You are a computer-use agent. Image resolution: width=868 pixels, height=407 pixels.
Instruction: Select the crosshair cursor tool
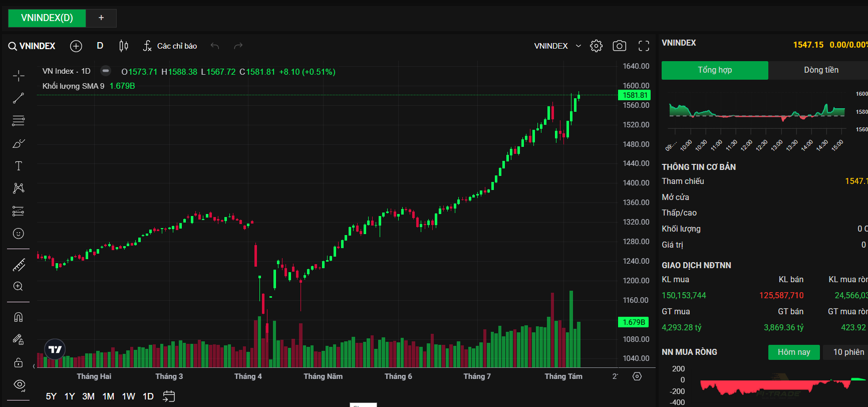click(x=19, y=76)
